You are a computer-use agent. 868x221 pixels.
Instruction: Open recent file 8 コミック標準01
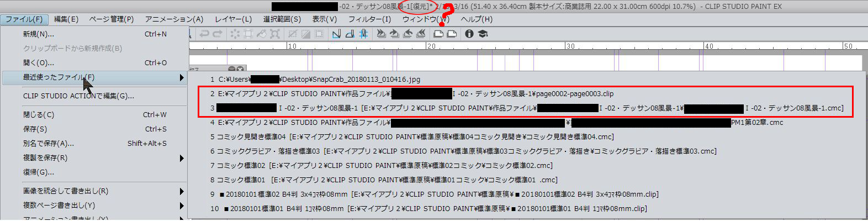(526, 180)
